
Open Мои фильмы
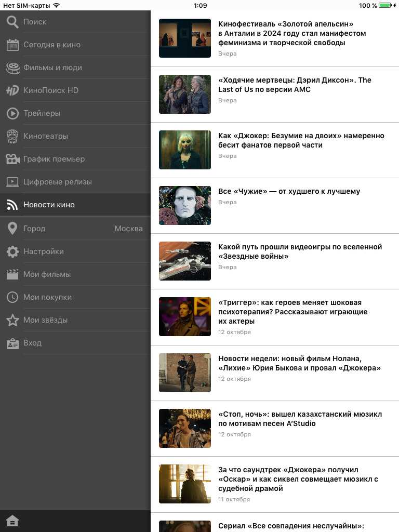pyautogui.click(x=75, y=274)
